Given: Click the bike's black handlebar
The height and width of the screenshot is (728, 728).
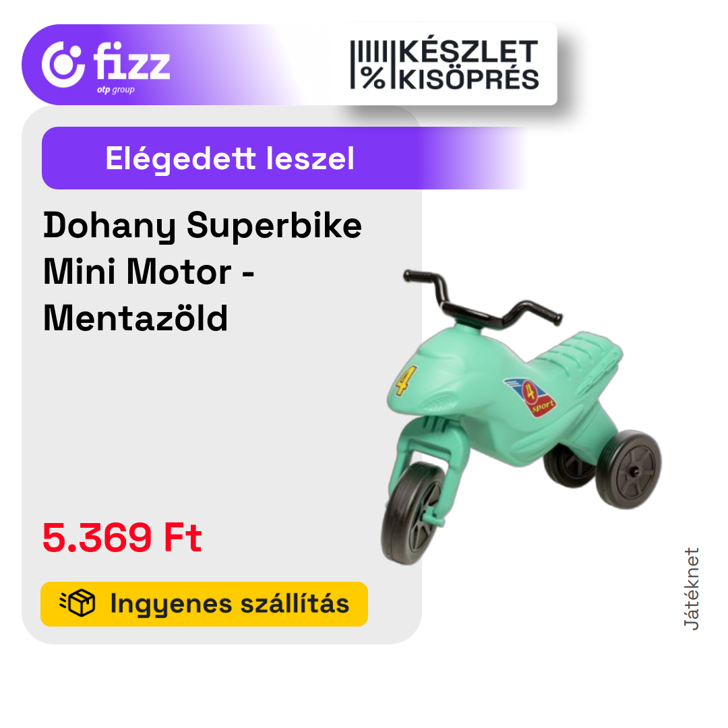Looking at the screenshot, I should coord(482,301).
